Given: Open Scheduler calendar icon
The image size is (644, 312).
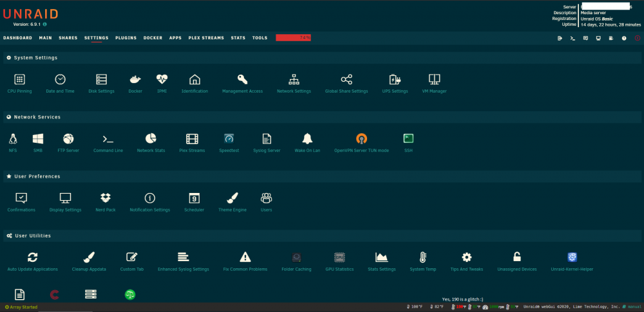Looking at the screenshot, I should coord(194,198).
